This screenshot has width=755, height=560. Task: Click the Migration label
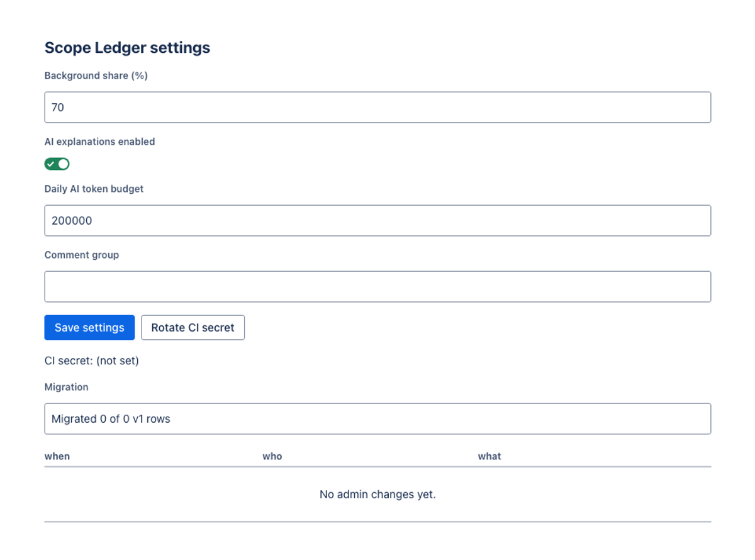66,387
